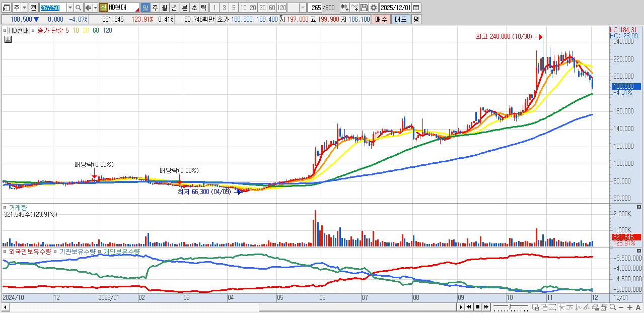Click the stop square playback button

(x=478, y=307)
